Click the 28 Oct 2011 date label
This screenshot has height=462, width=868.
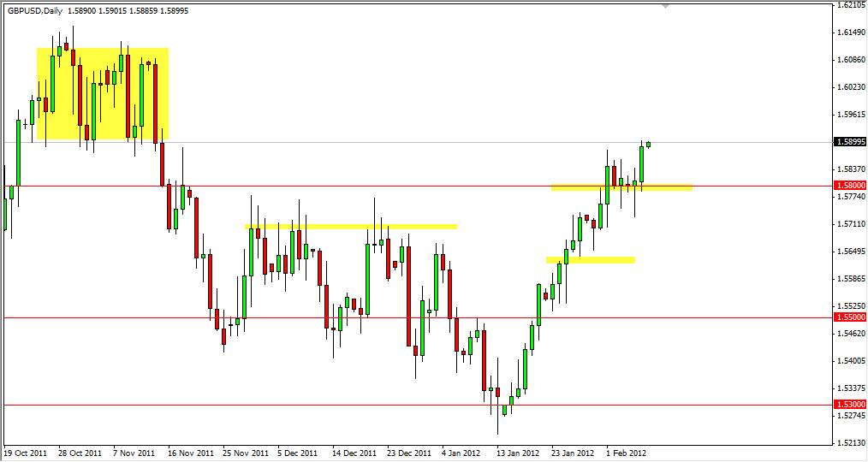(80, 453)
